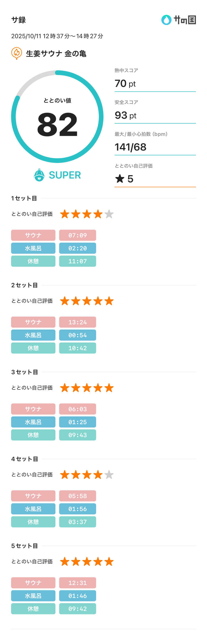Viewport: 207px width, 644px height.
Task: Select the サウナ label in set 1
Action: click(x=33, y=235)
